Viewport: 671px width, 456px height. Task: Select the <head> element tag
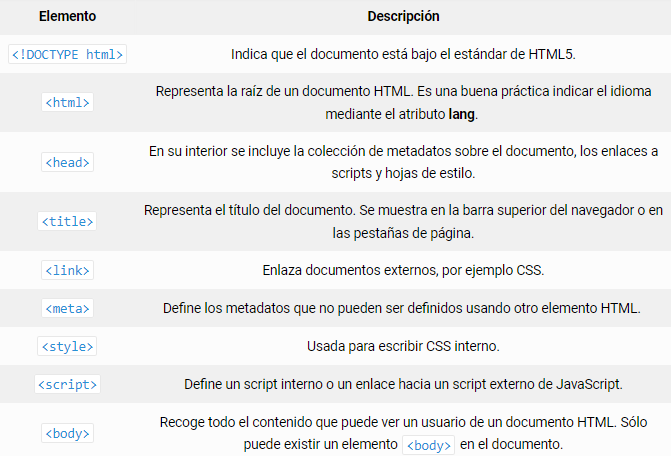point(68,161)
